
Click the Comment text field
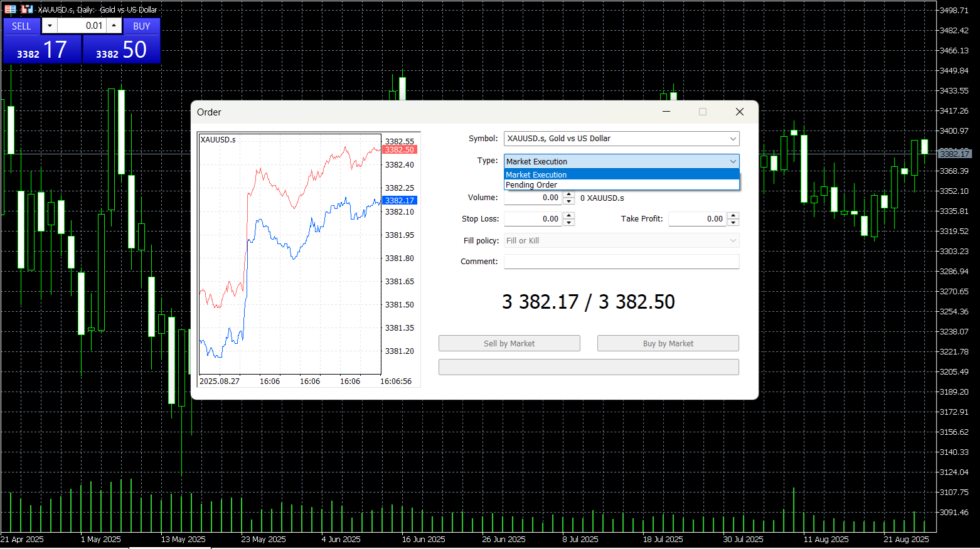coord(622,262)
